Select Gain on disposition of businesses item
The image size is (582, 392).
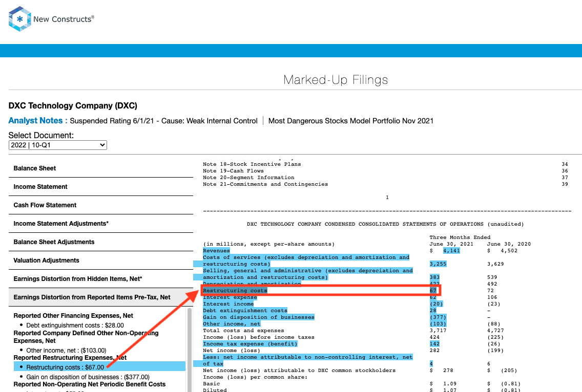pos(88,377)
